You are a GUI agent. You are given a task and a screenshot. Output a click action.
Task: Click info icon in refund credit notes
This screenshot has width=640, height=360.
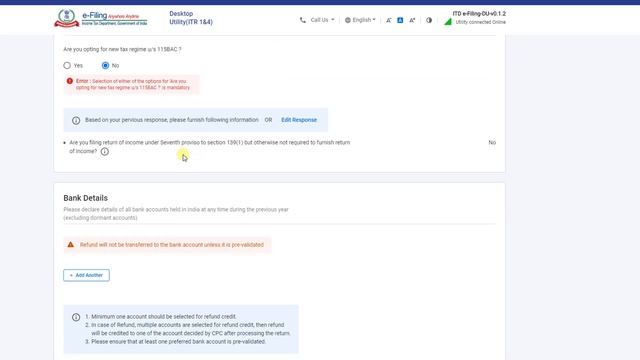coord(76,317)
